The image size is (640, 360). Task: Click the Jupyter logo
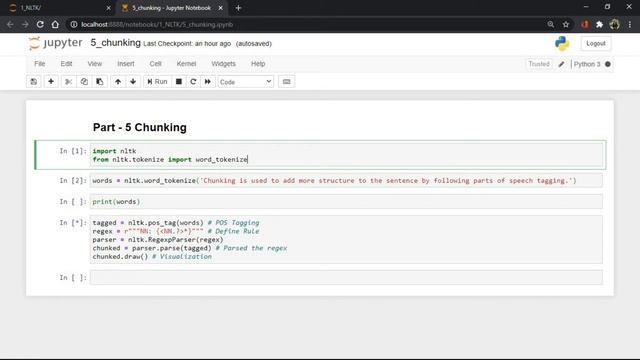click(56, 43)
